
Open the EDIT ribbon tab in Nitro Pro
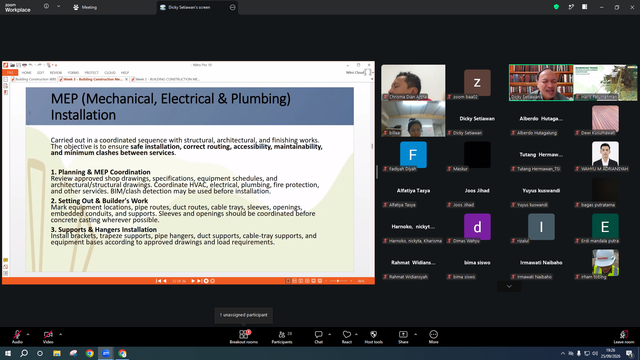(40, 73)
